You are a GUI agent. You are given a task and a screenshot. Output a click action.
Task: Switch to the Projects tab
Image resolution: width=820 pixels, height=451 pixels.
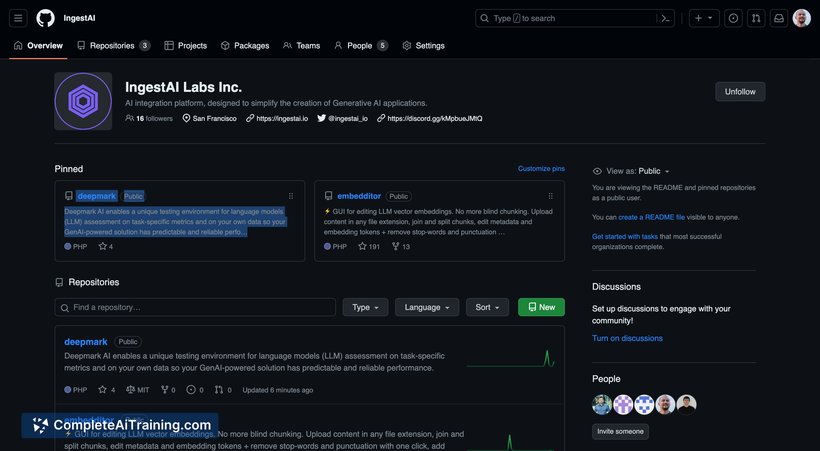(186, 46)
